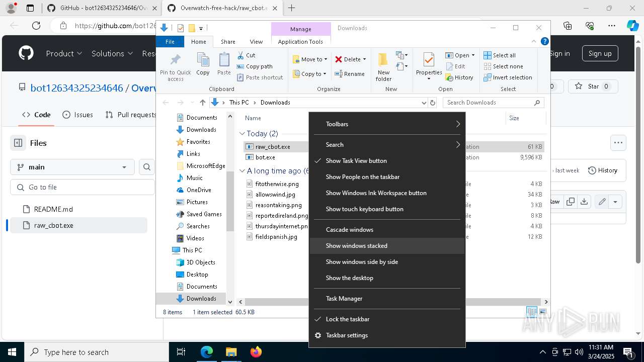This screenshot has height=362, width=644.
Task: Click the Sign up button on GitHub
Action: pos(600,53)
